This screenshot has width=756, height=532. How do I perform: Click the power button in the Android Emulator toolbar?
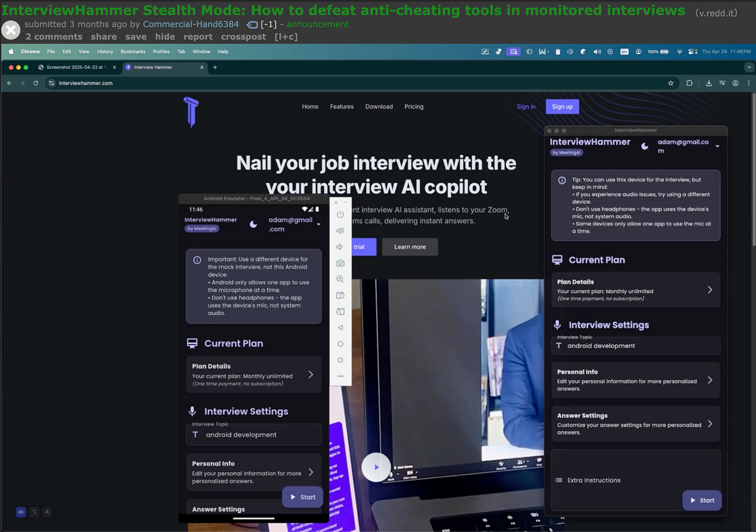[x=340, y=214]
